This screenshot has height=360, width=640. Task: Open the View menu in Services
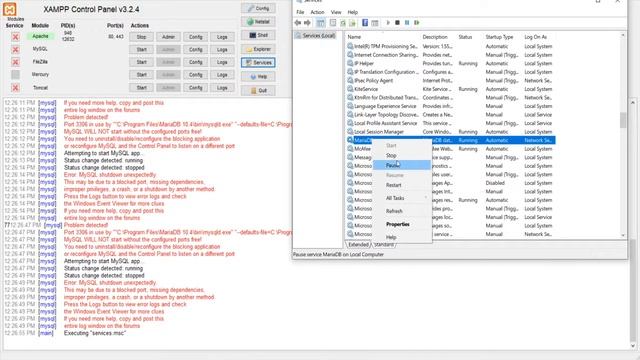336,12
